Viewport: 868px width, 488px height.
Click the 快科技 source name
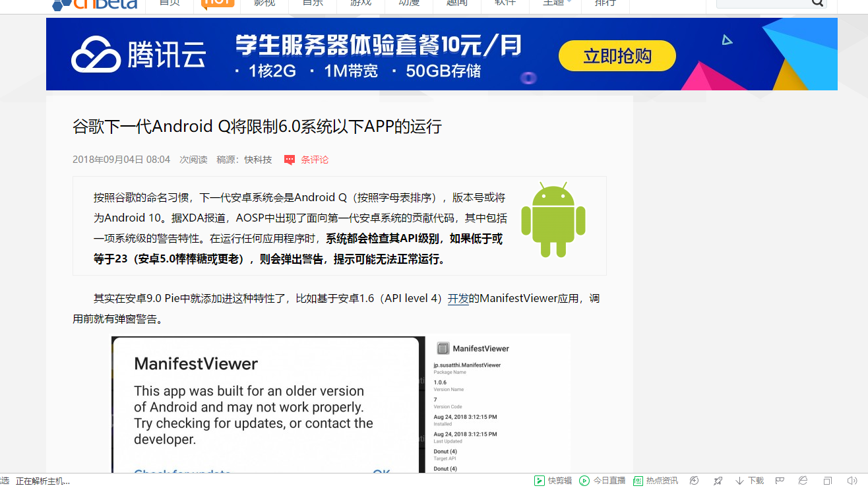click(x=258, y=160)
